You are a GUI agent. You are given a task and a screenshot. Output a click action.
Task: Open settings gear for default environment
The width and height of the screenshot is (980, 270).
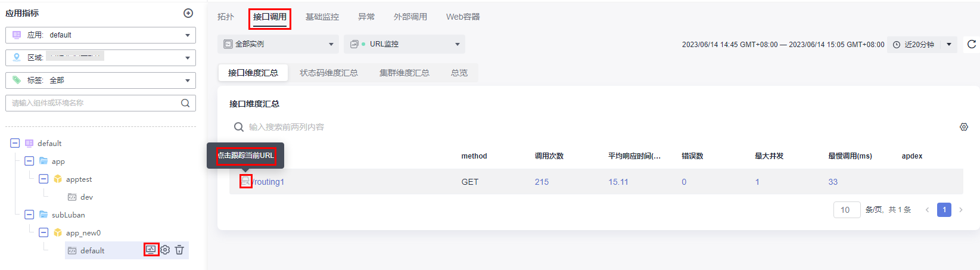[x=165, y=250]
